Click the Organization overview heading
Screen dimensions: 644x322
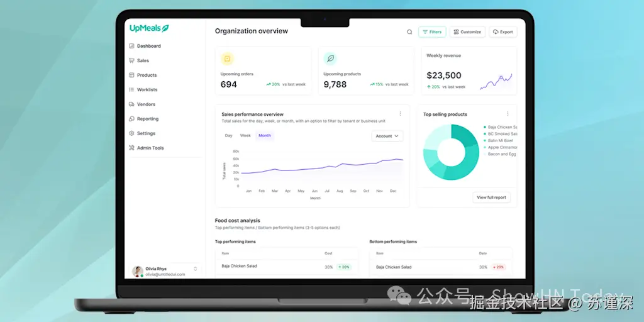pyautogui.click(x=252, y=31)
